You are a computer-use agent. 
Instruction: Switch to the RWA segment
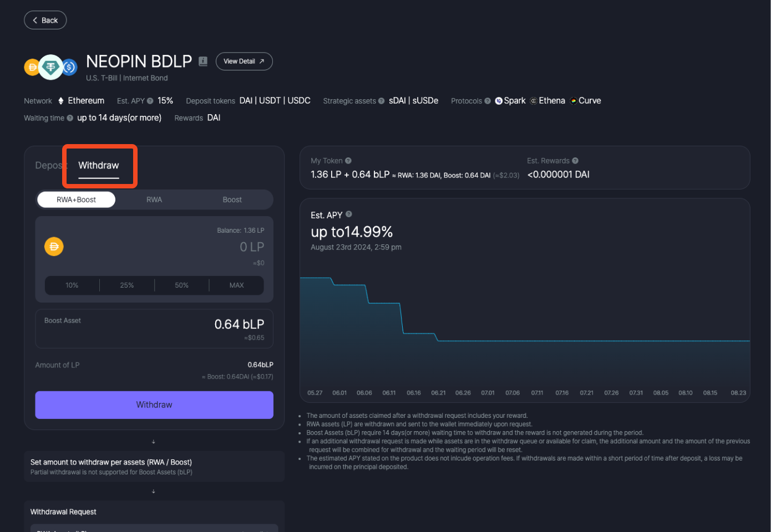pyautogui.click(x=154, y=199)
